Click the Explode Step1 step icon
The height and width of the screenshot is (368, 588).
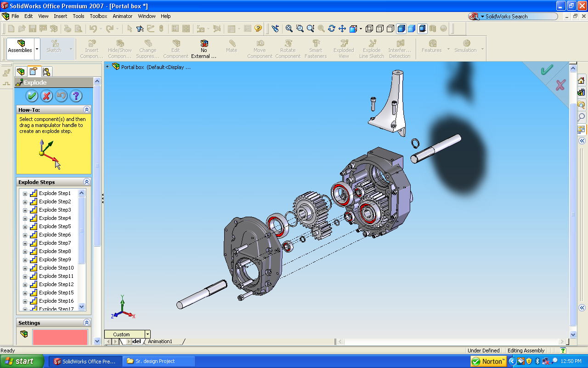(x=34, y=193)
